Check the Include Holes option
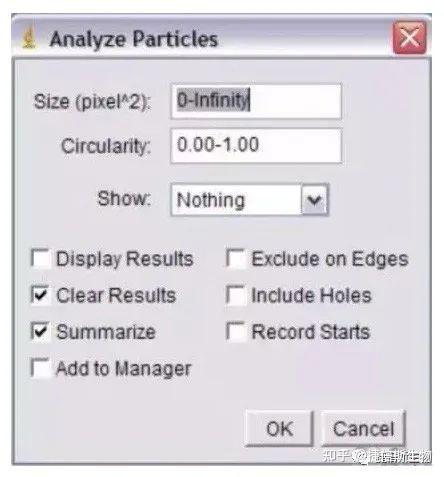Image resolution: width=444 pixels, height=477 pixels. click(236, 295)
